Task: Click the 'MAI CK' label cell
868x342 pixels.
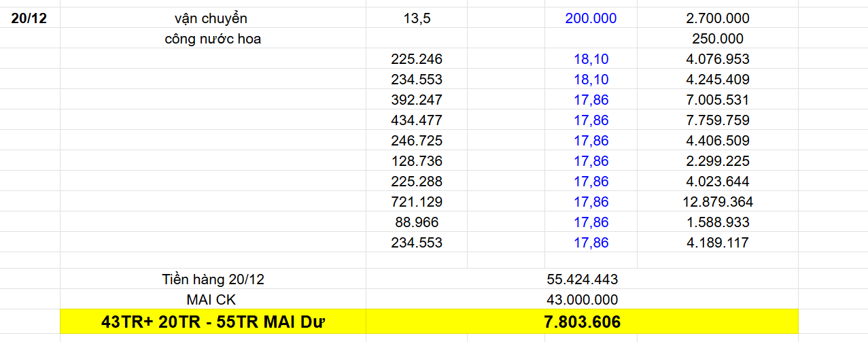Action: coord(213,299)
